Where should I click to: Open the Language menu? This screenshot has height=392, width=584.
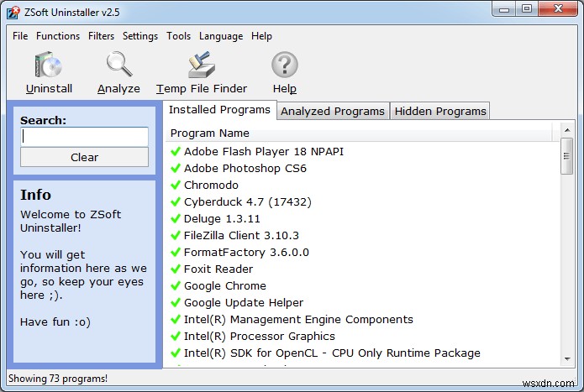click(x=221, y=36)
